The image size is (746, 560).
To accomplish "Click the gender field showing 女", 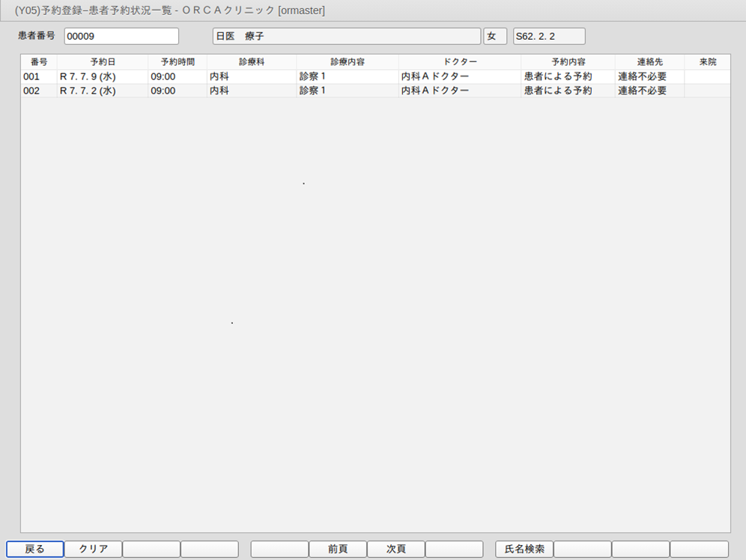I will point(495,36).
